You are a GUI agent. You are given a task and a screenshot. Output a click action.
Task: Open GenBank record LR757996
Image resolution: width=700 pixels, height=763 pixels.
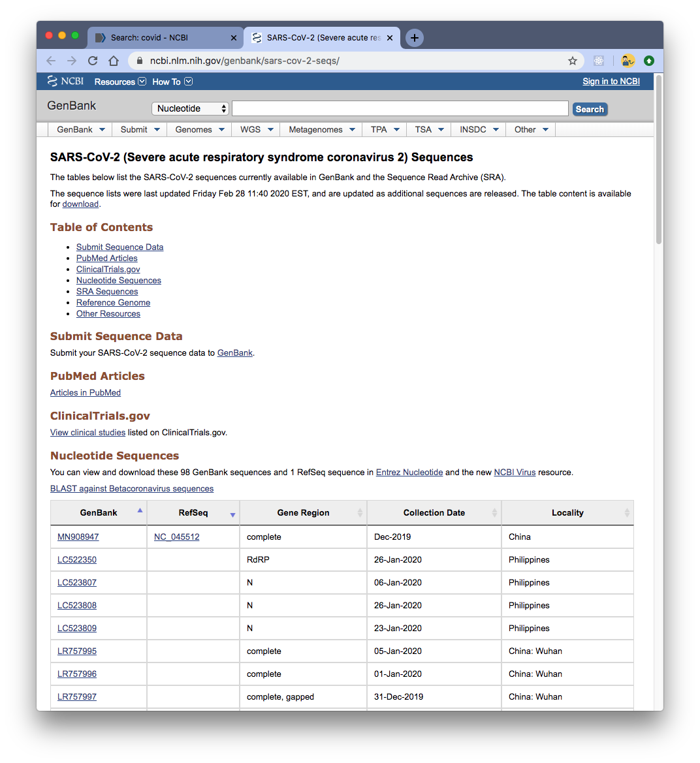77,674
